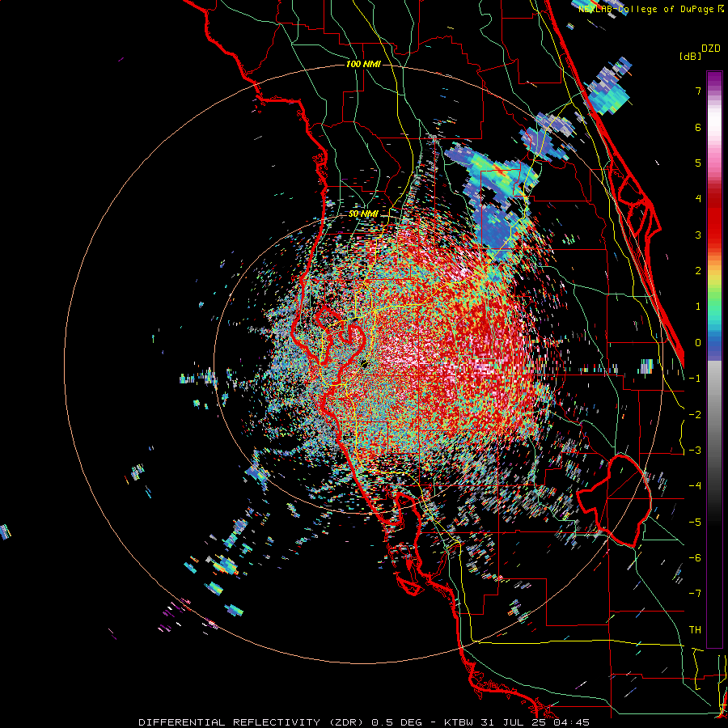The image size is (728, 728).
Task: Select the -4 dB tick label on the scale
Action: (x=695, y=486)
